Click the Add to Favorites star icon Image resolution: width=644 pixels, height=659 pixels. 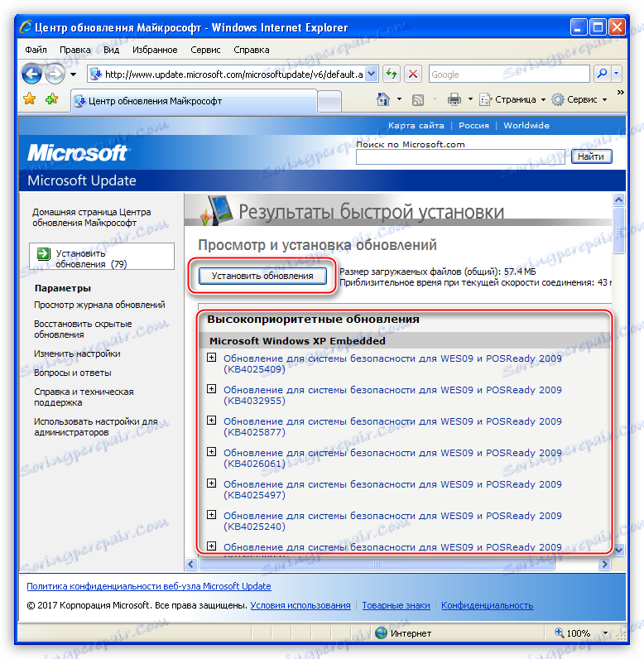[51, 99]
